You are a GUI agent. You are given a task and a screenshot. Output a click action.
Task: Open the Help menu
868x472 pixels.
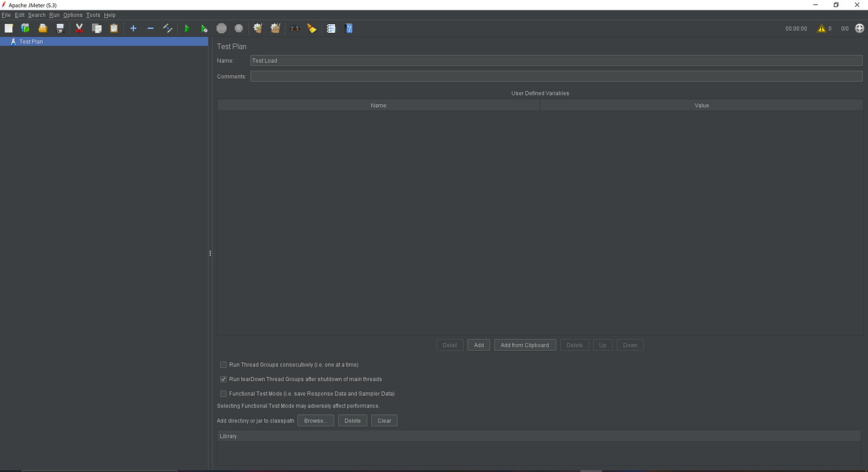click(110, 15)
